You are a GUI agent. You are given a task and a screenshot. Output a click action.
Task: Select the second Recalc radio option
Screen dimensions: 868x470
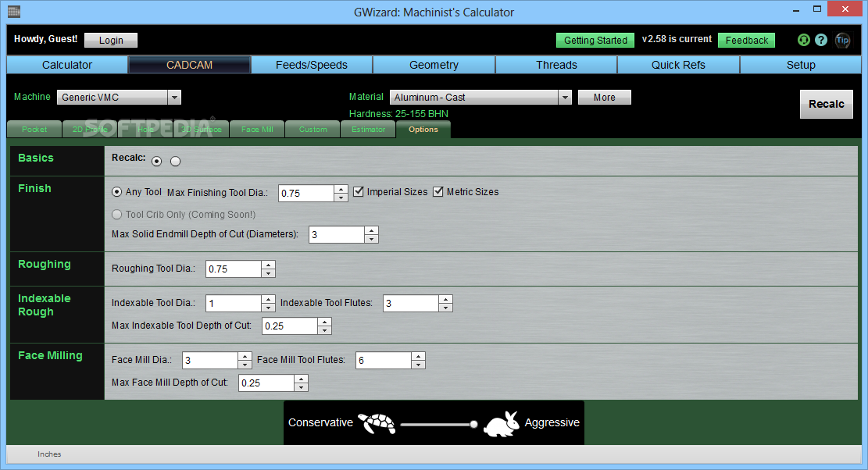tap(176, 161)
